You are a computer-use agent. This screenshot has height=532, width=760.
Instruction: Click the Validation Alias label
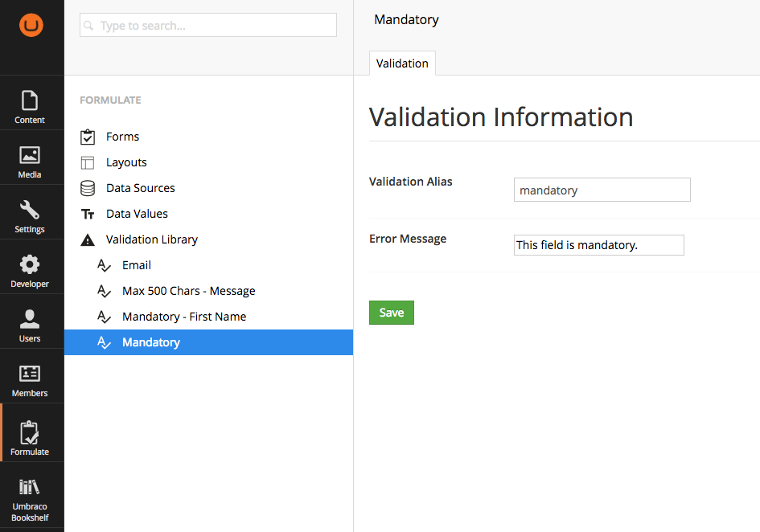click(x=410, y=182)
